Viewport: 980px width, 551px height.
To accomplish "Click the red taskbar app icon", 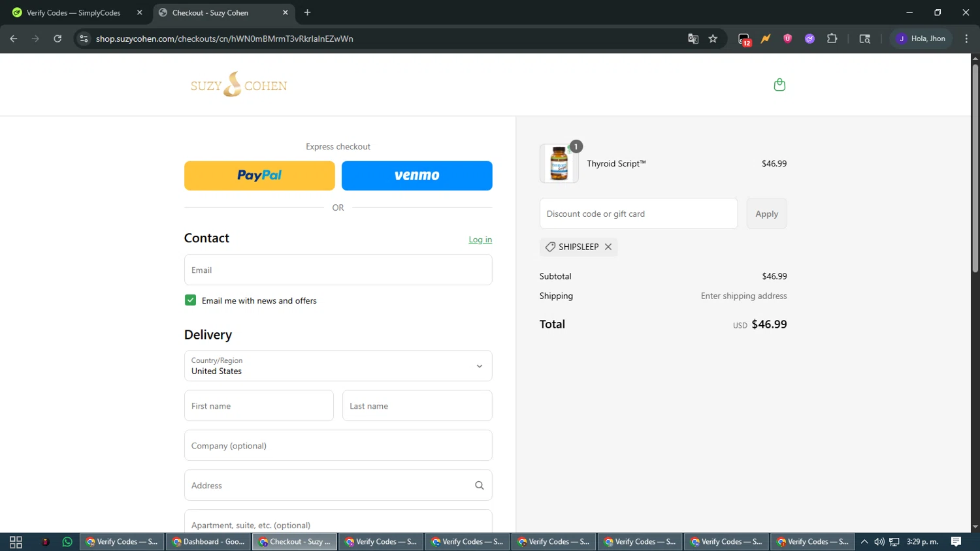I will [45, 542].
